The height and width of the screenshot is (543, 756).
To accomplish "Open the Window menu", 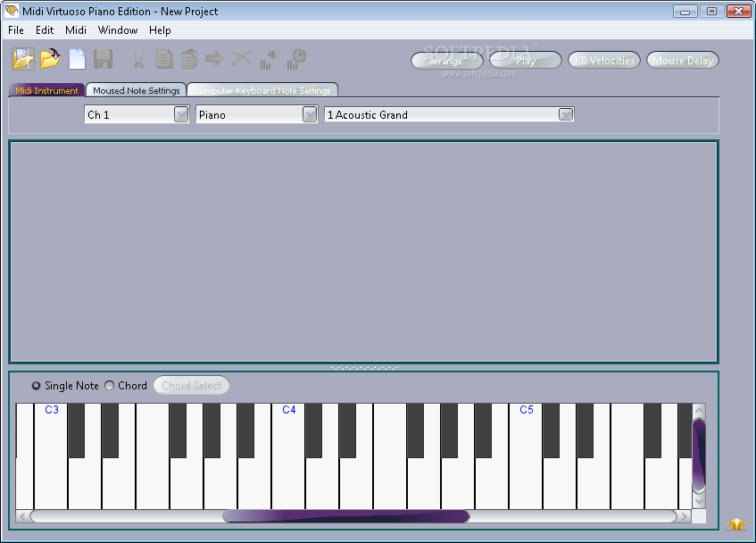I will [118, 30].
